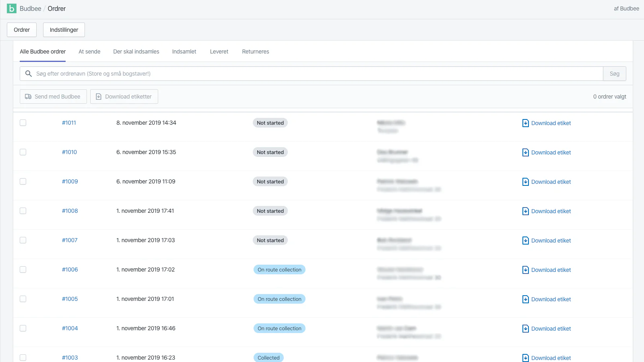Open the Der skal indsamles tab
This screenshot has width=644, height=362.
point(136,51)
